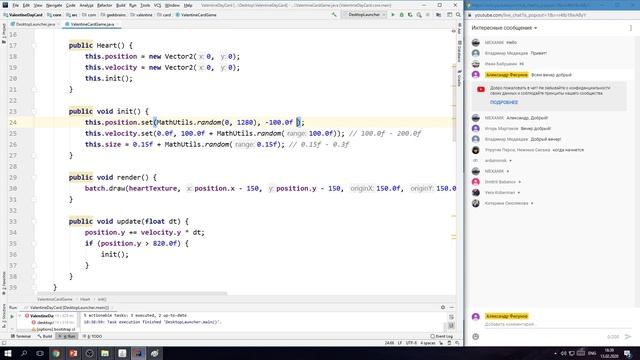Switch to DesktopLauncher.java editor tab
The image size is (640, 360).
(36, 24)
